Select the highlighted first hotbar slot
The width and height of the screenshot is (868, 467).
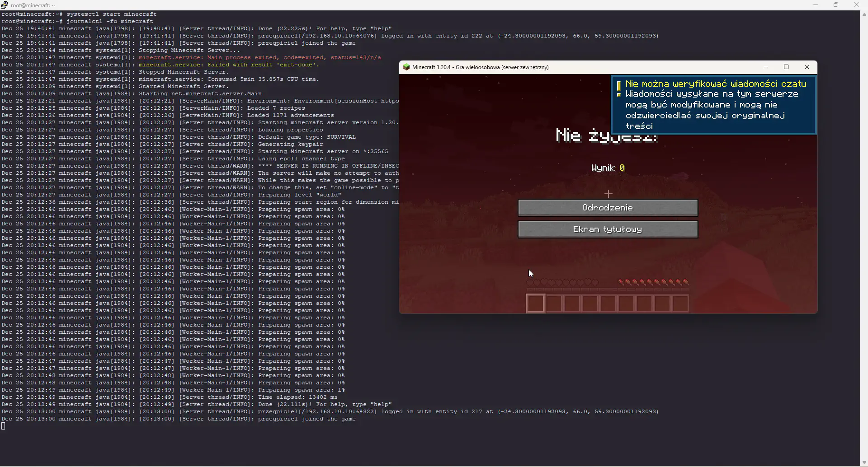pyautogui.click(x=535, y=304)
